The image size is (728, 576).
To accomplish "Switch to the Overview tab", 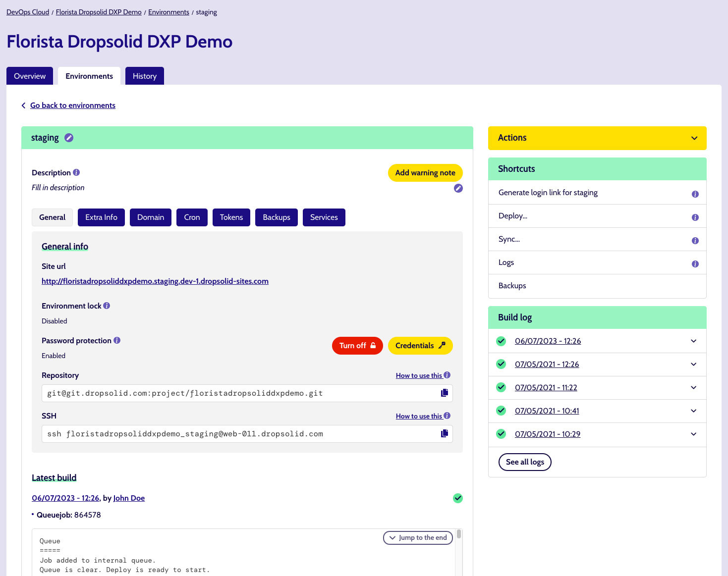I will click(x=30, y=76).
